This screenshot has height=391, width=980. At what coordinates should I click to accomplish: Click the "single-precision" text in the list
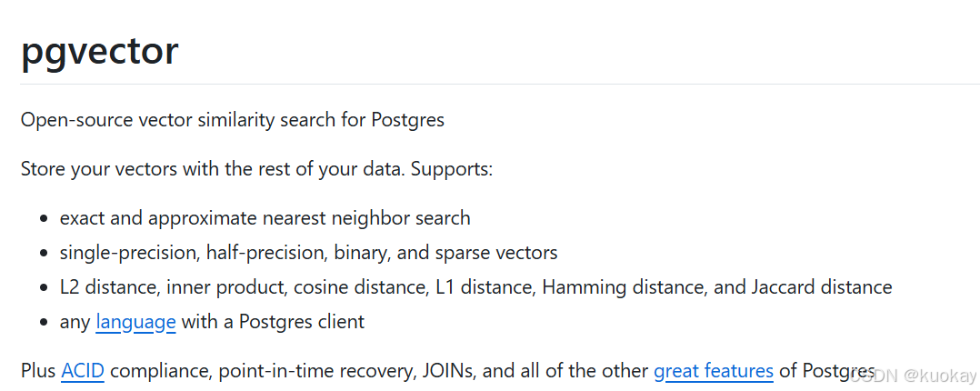point(128,253)
